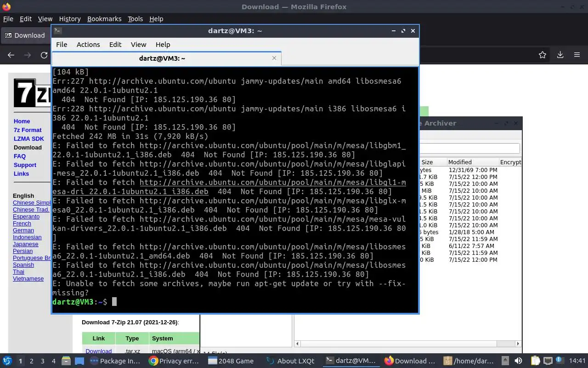Image resolution: width=588 pixels, height=368 pixels.
Task: Launch file manager from taskbar quick launch
Action: coord(66,361)
